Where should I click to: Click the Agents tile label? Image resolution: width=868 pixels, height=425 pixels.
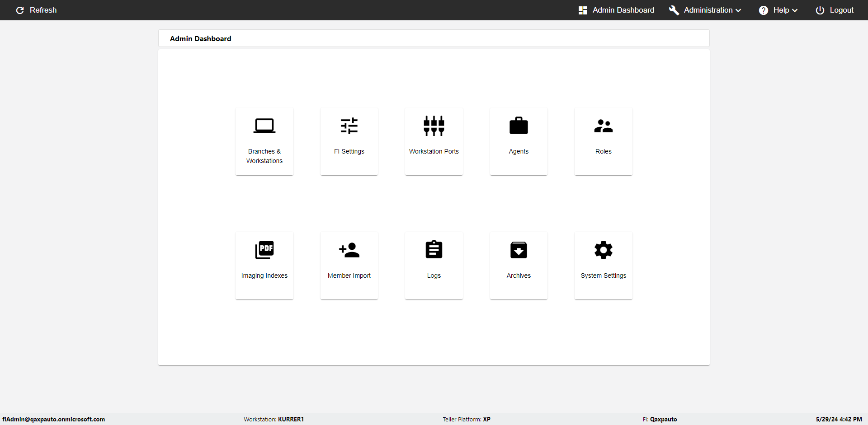[x=519, y=151]
